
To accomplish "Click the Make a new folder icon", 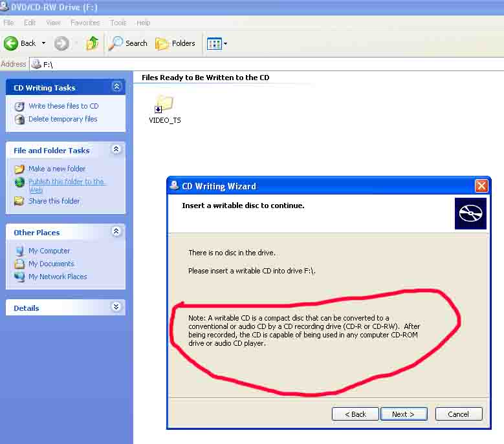I will pos(19,169).
